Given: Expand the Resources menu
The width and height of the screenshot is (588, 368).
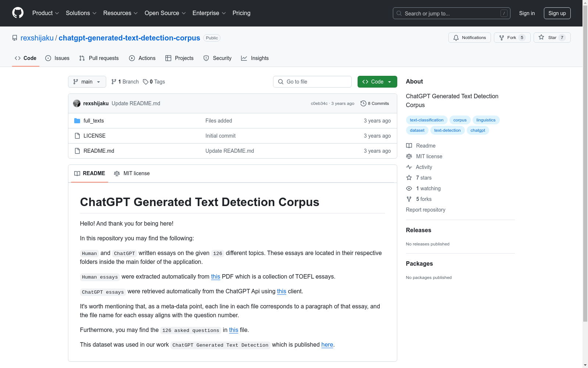Looking at the screenshot, I should pos(121,13).
